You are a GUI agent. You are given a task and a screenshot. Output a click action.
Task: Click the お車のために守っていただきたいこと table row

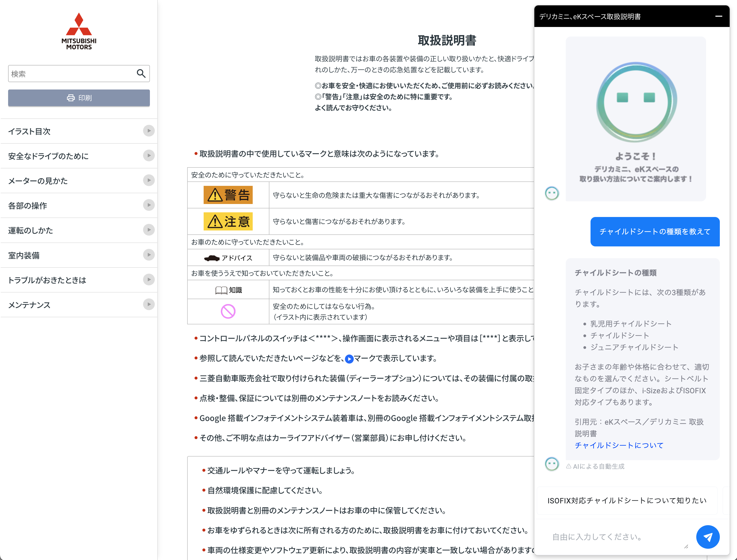tap(360, 242)
